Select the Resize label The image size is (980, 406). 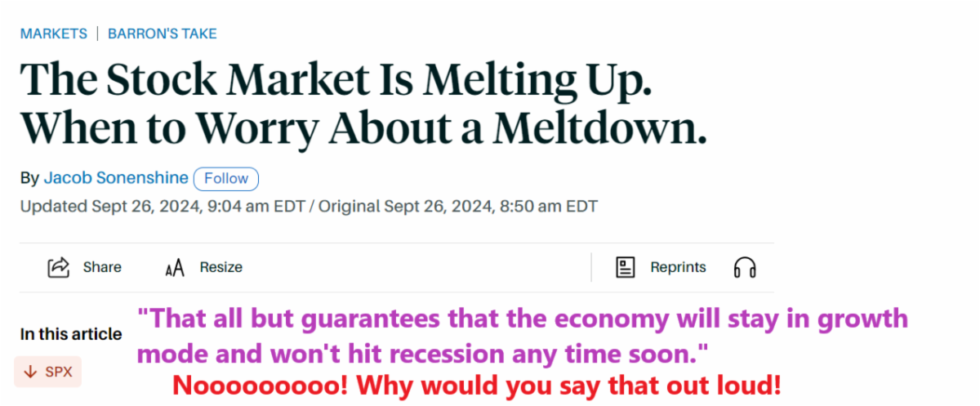point(220,267)
